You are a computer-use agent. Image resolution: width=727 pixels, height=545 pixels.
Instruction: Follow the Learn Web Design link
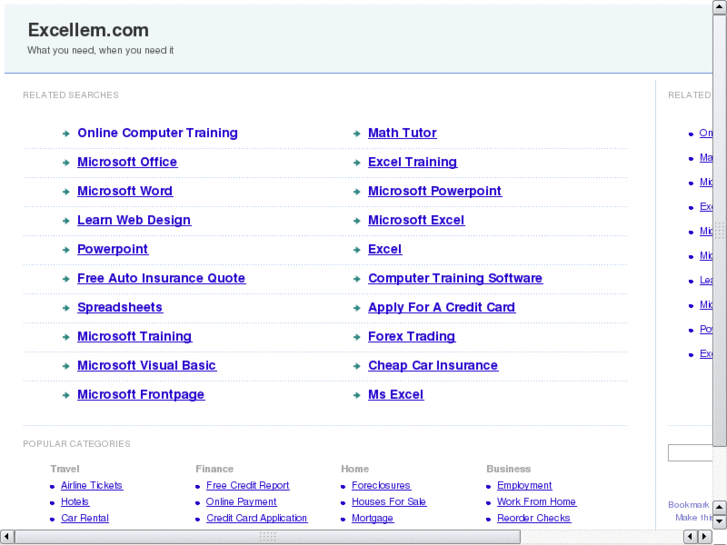click(134, 220)
